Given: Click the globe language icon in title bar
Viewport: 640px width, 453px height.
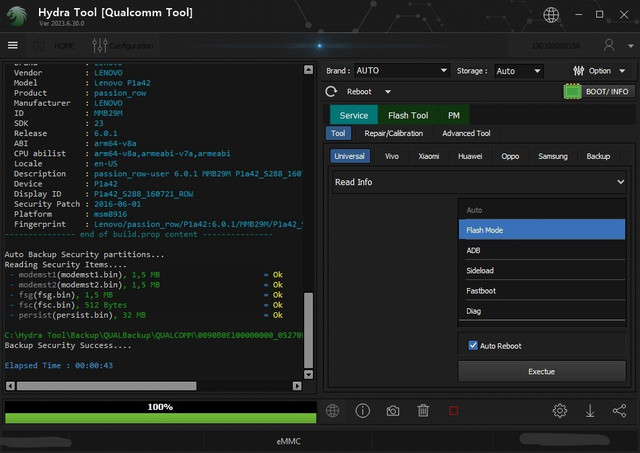Looking at the screenshot, I should [x=551, y=15].
